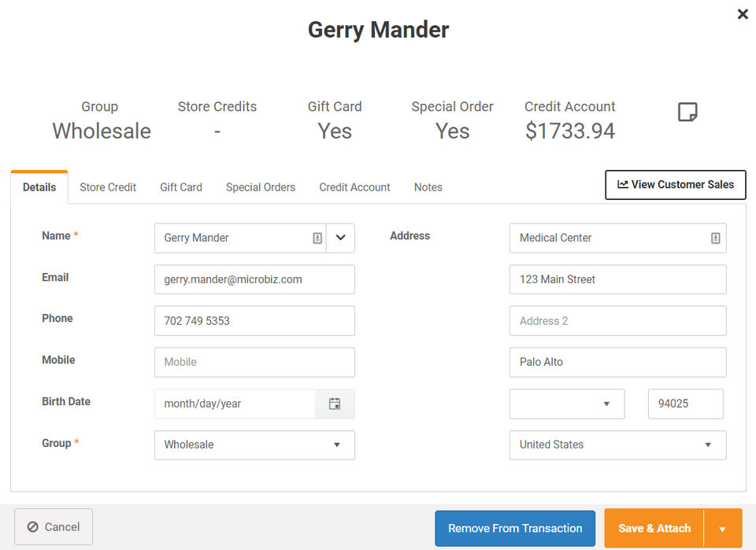756x550 pixels.
Task: Open the Group dropdown showing Wholesale
Action: (254, 445)
